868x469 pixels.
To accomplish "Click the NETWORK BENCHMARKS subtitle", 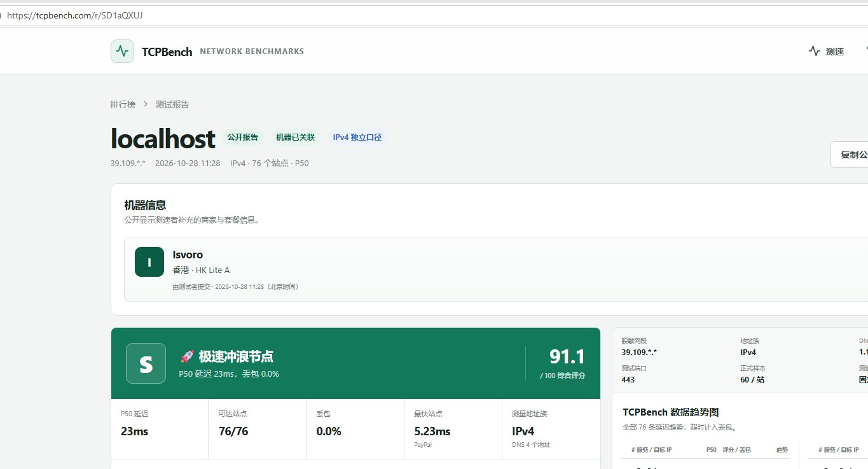I will point(252,52).
